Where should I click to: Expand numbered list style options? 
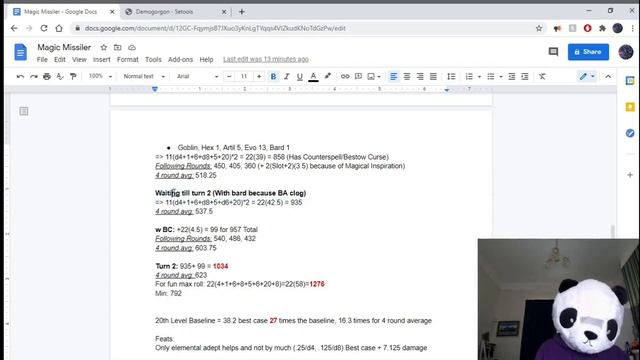click(x=479, y=77)
